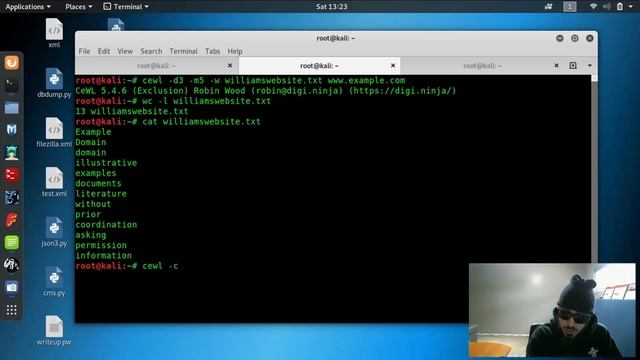Open the Files folder icon in the dock
The width and height of the screenshot is (640, 360).
(x=11, y=108)
